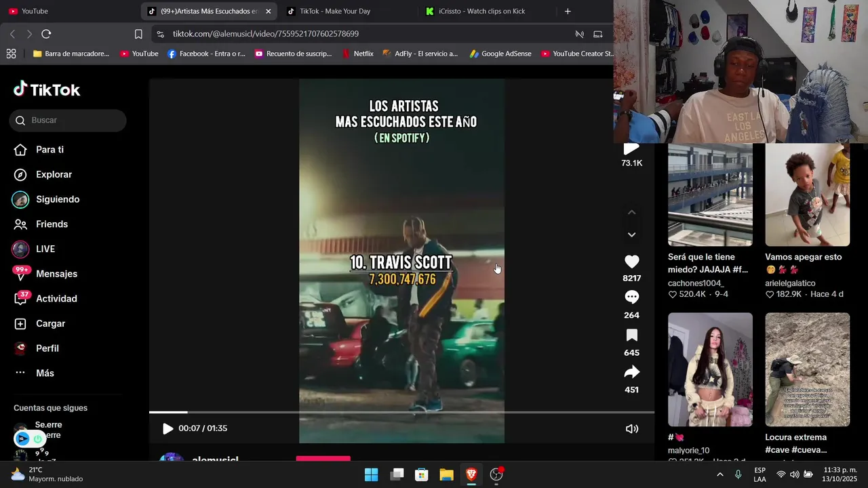This screenshot has width=868, height=488.
Task: Open the Será que le tiene miedo video
Action: click(x=710, y=195)
